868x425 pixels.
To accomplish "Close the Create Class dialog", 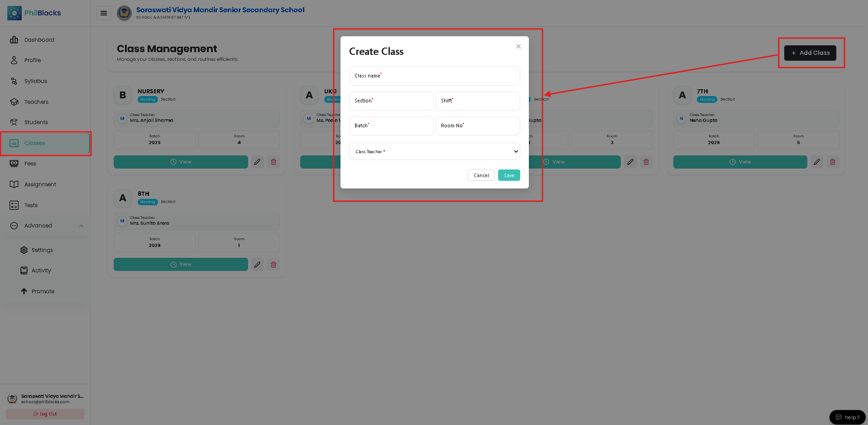I will pos(518,46).
